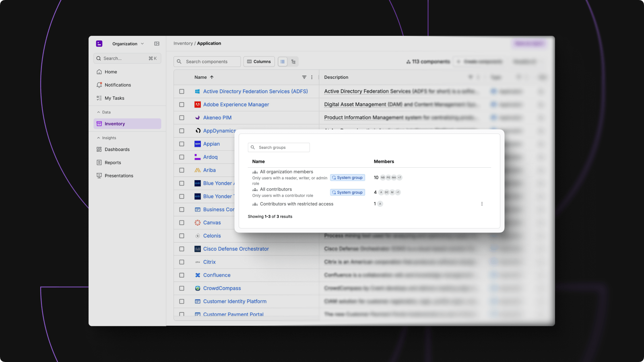
Task: Tick the Confluence row checkbox
Action: coord(182,275)
